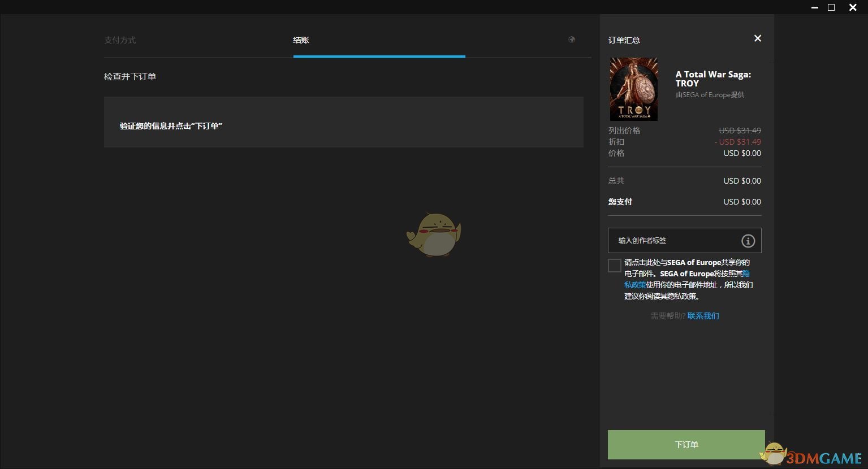868x469 pixels.
Task: Click the TROY game cover thumbnail
Action: [x=633, y=89]
